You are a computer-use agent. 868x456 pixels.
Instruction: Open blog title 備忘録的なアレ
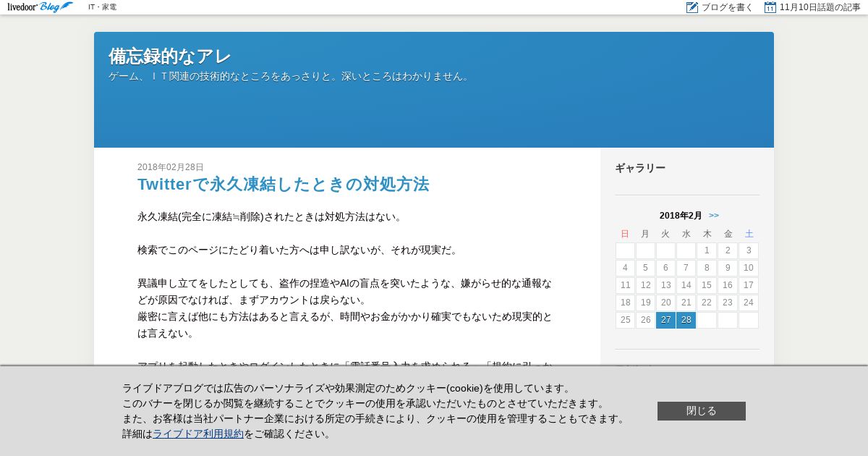tap(170, 56)
